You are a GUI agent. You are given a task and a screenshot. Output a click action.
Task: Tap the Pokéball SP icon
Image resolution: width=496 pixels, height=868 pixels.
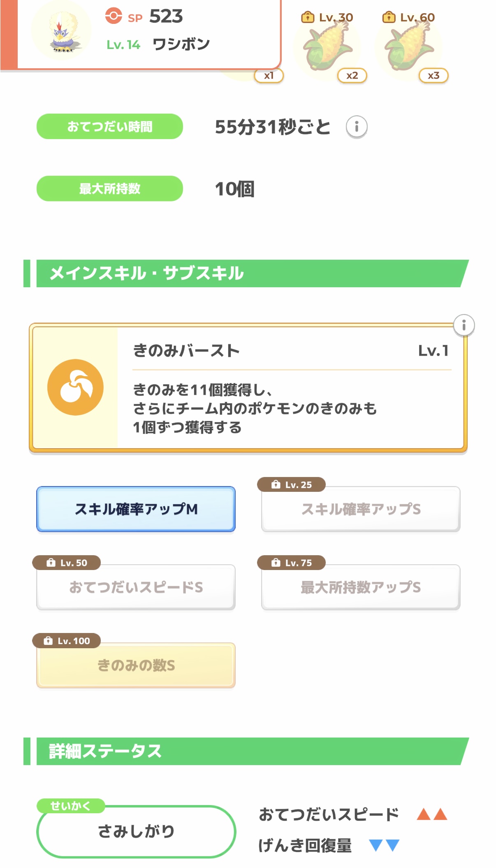(114, 16)
